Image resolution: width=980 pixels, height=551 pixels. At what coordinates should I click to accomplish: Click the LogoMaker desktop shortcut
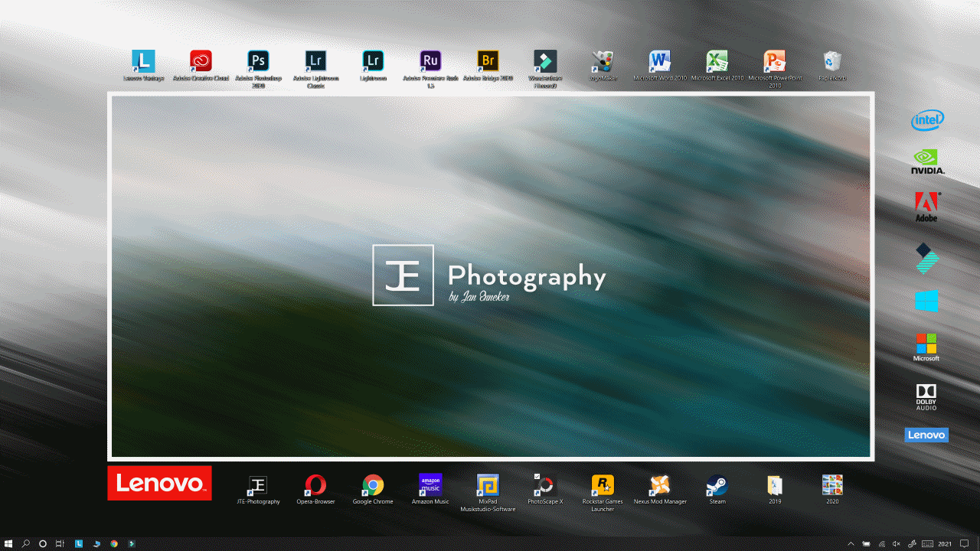pyautogui.click(x=603, y=66)
